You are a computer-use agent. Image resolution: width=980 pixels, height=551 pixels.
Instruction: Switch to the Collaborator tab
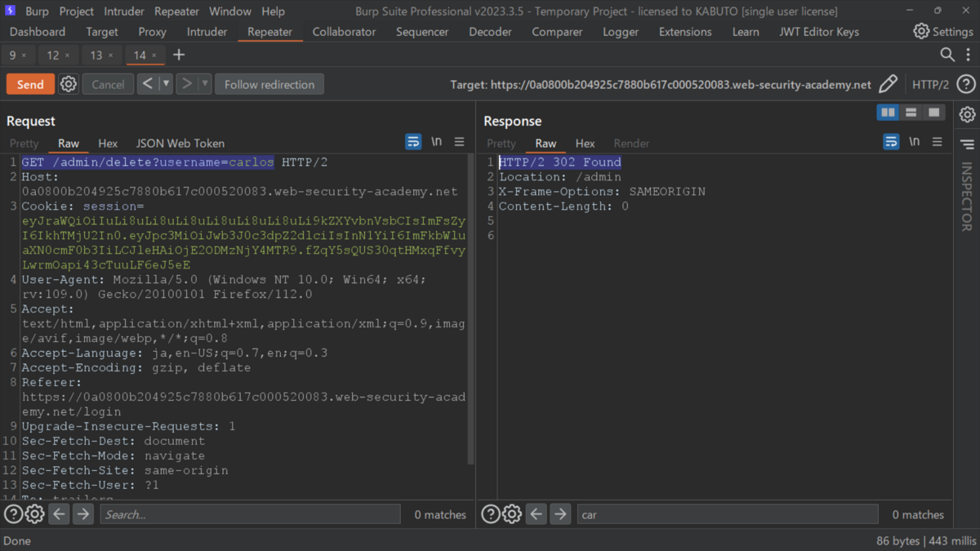(x=344, y=32)
